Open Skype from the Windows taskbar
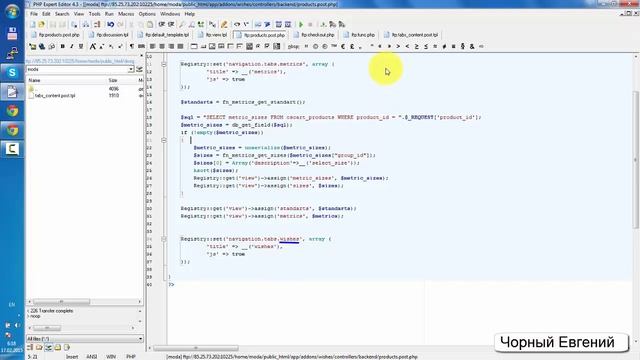 click(x=12, y=73)
